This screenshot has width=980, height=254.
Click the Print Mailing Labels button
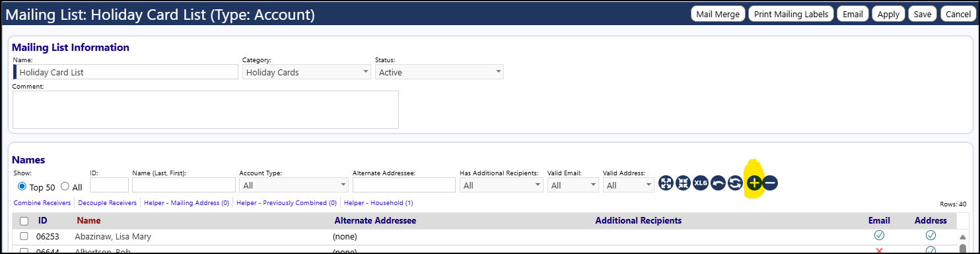pos(791,14)
